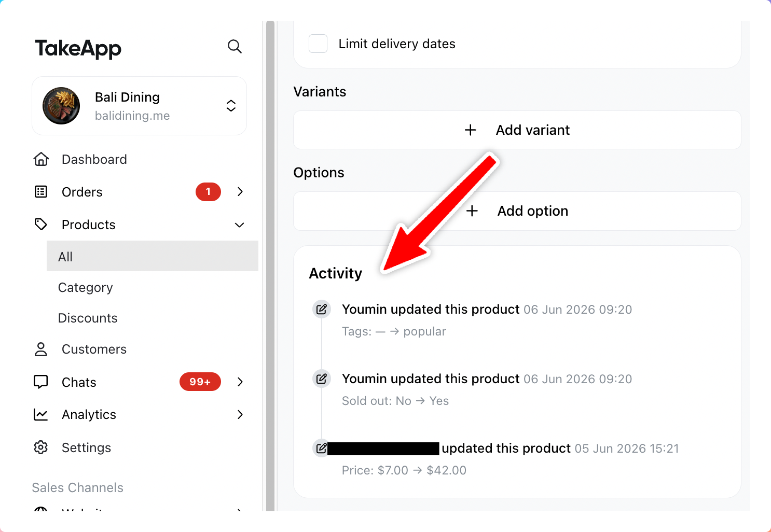
Task: Click the Orders list icon
Action: 41,192
